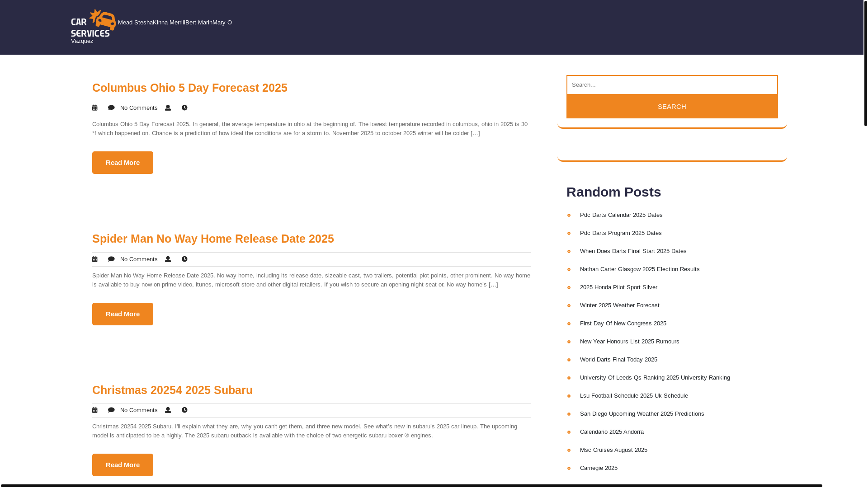Click the vertical page scrollbar
Viewport: 868px width, 488px height.
click(865, 63)
